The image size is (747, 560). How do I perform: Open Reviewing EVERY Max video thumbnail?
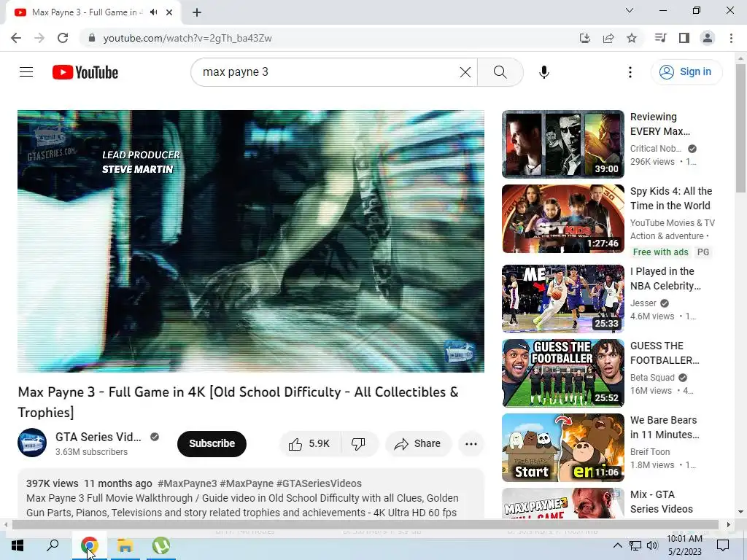(562, 144)
